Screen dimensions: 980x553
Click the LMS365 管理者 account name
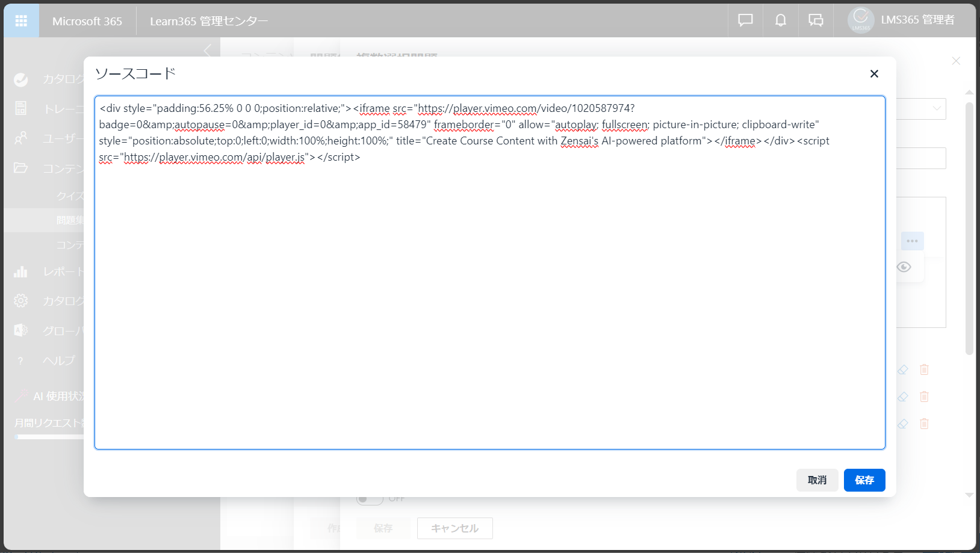click(x=917, y=20)
